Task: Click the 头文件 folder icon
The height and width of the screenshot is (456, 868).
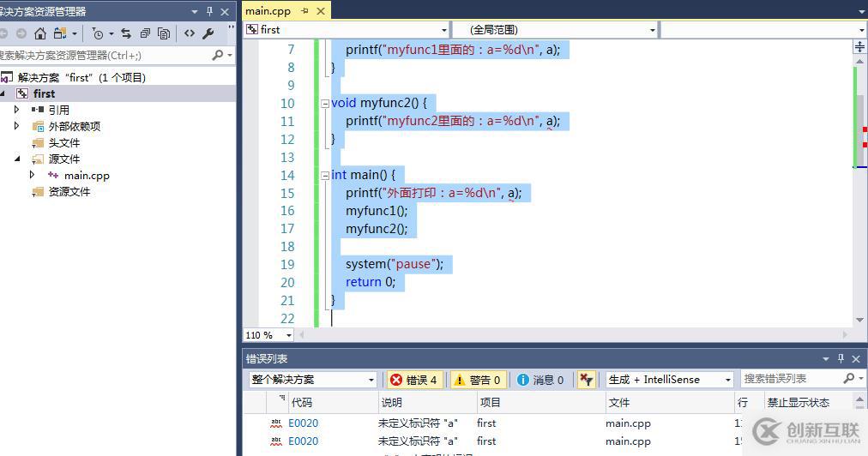Action: 38,143
